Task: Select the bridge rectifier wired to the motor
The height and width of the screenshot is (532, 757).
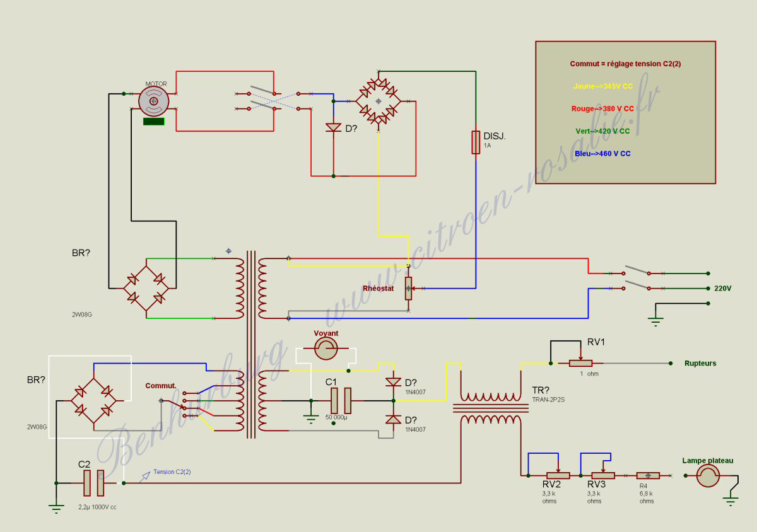Action: point(146,289)
